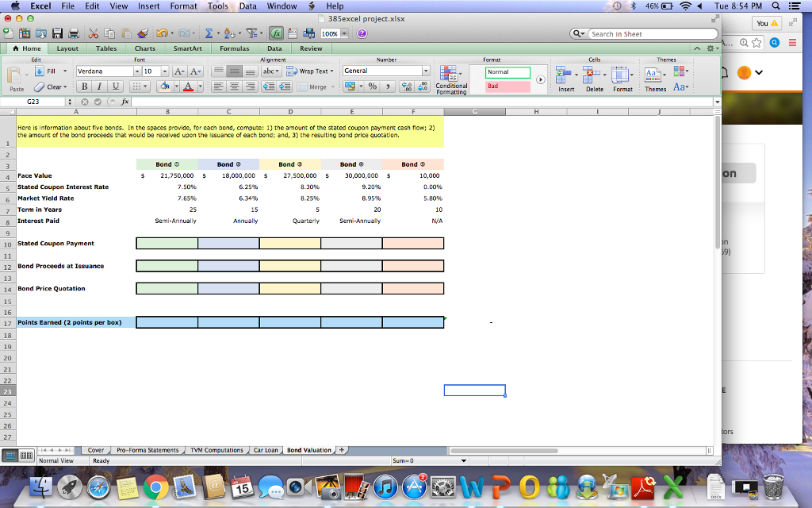
Task: Open the Charts ribbon tab
Action: pyautogui.click(x=145, y=48)
